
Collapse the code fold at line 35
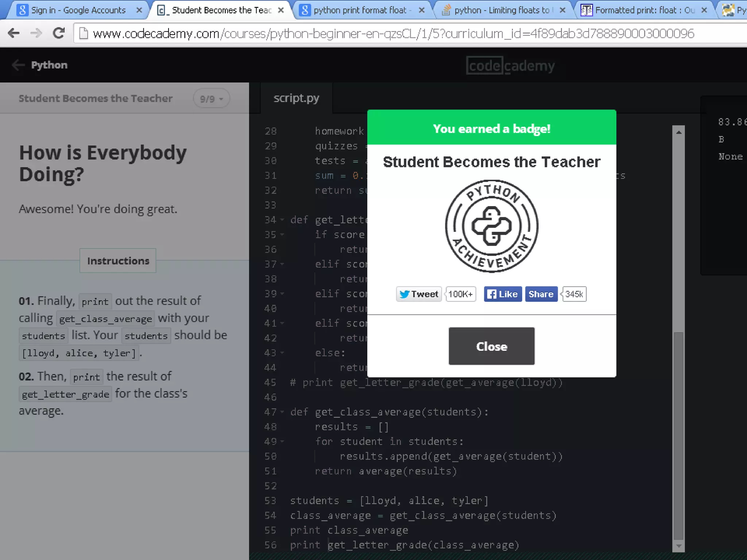coord(282,235)
